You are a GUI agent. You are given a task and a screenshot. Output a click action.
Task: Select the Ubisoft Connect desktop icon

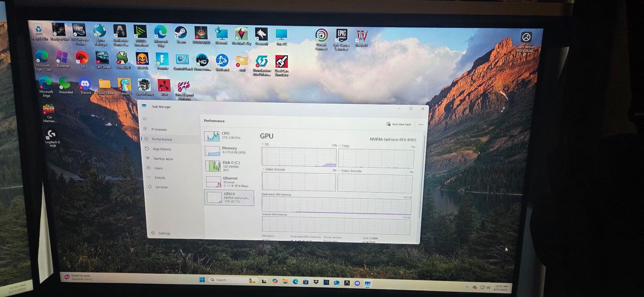(321, 40)
